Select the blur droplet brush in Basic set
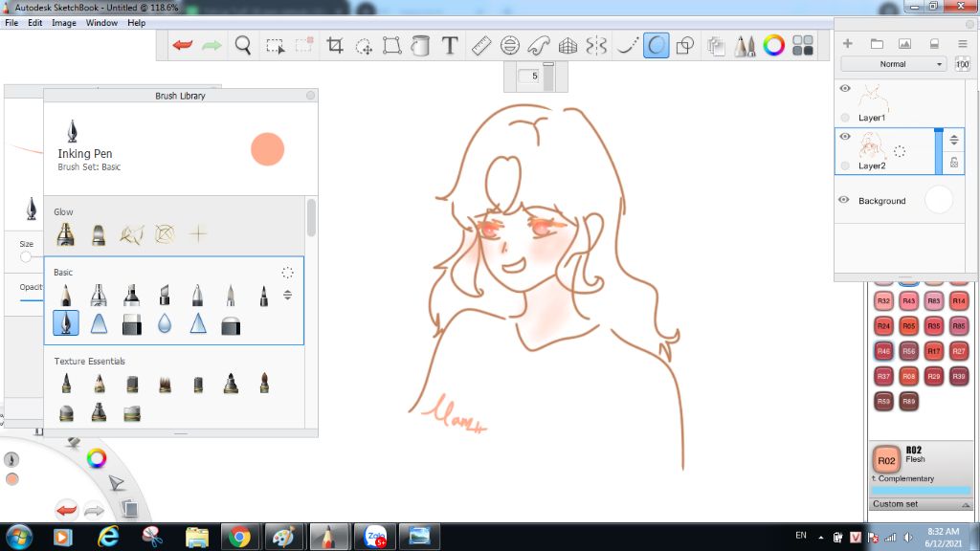Viewport: 980px width, 551px height. click(165, 323)
